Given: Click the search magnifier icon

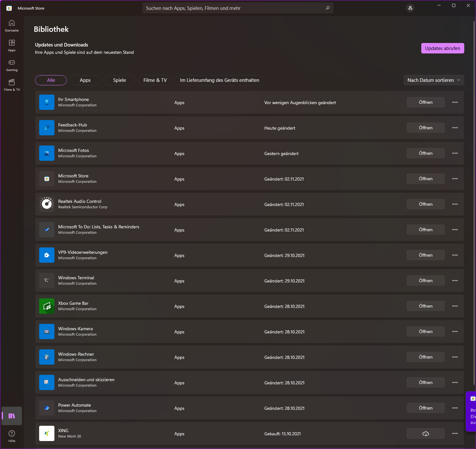Looking at the screenshot, I should tap(328, 8).
